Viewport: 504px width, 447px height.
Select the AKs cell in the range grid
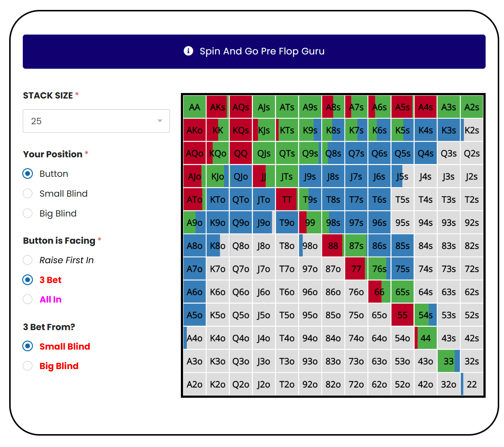coord(217,107)
